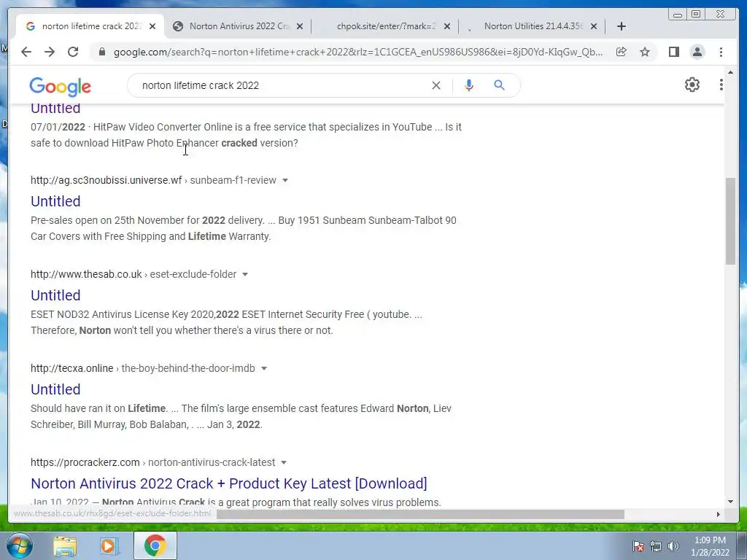View site info via the padlock icon
Screen dimensions: 747x560
(x=101, y=52)
